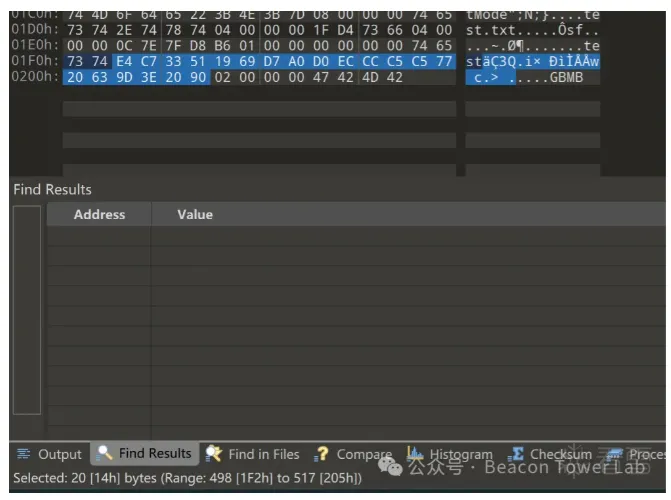671x500 pixels.
Task: Click highlighted byte C7 in row 01F0h
Action: [x=149, y=62]
